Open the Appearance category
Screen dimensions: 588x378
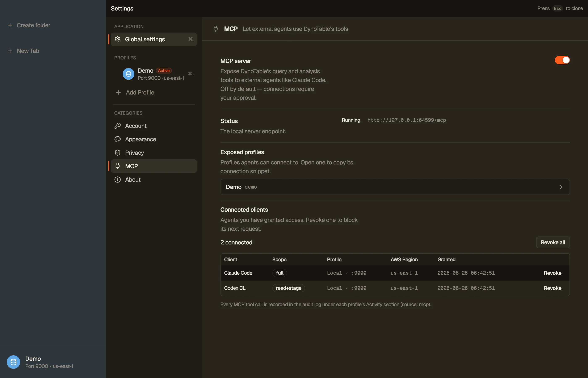pyautogui.click(x=154, y=139)
